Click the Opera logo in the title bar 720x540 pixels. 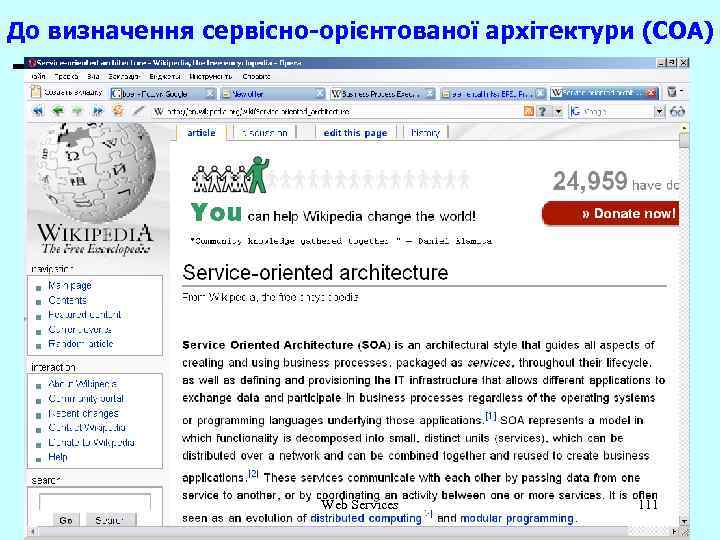coord(31,63)
